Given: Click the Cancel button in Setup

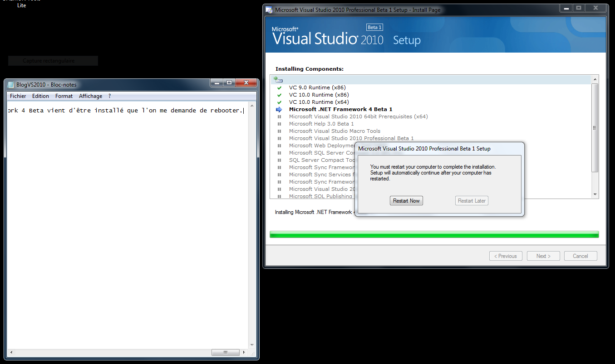Looking at the screenshot, I should tap(581, 256).
